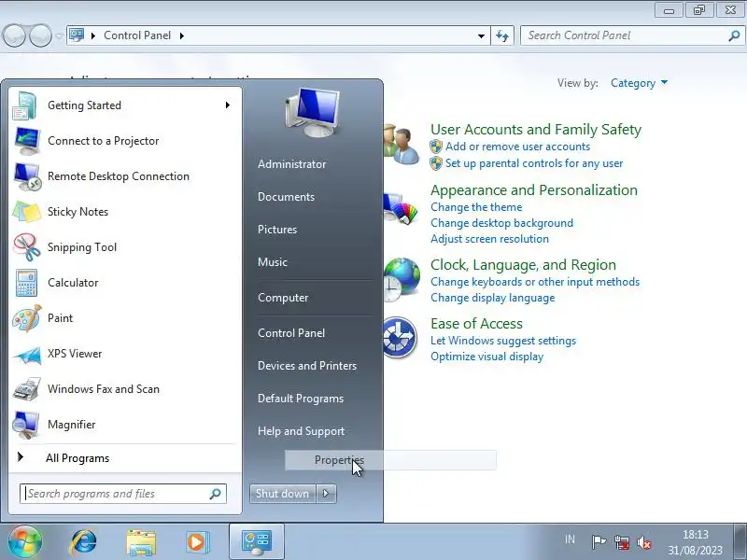This screenshot has width=747, height=560.
Task: Click Action Center flag tray icon
Action: [599, 541]
